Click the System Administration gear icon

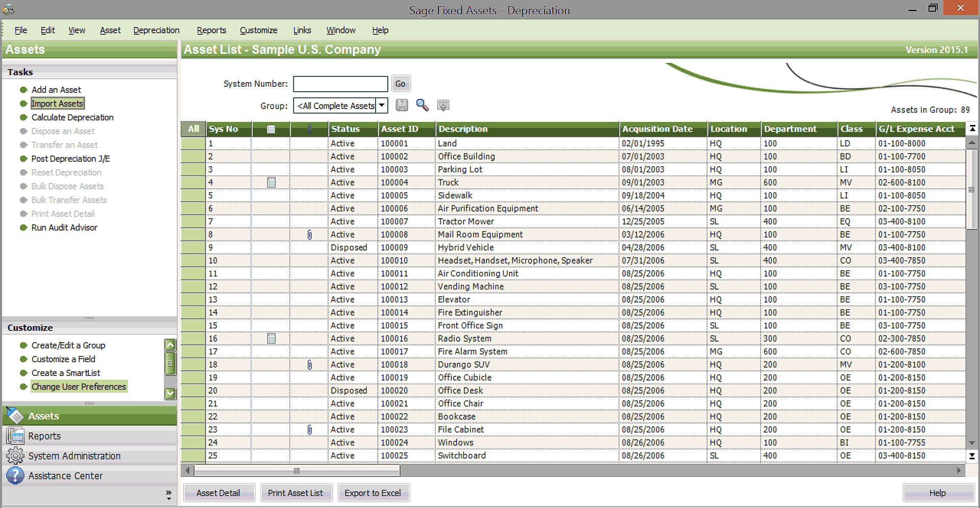coord(15,455)
